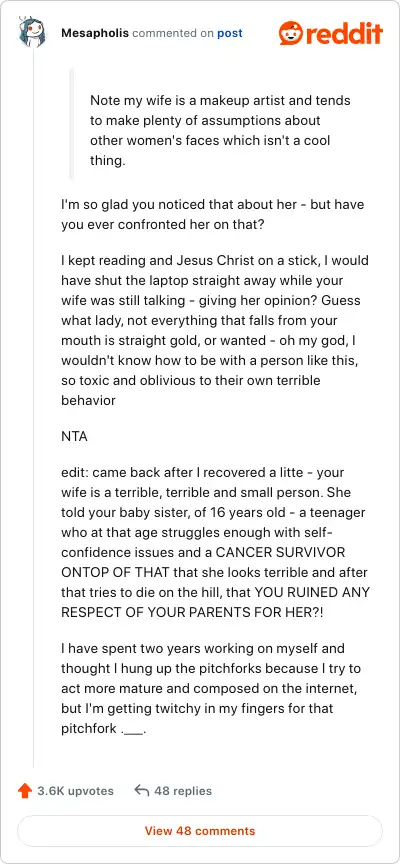
Task: Click the Mesapholis user avatar
Action: (33, 33)
